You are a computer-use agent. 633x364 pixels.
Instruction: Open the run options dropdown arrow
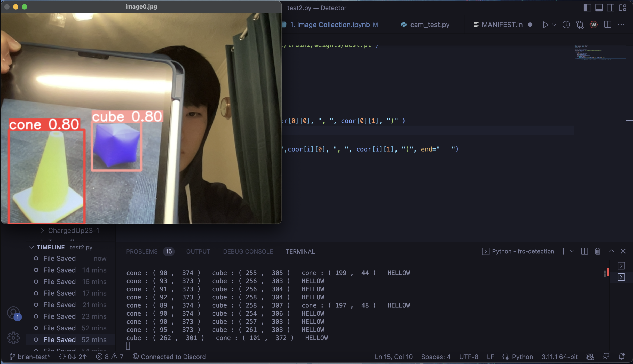click(554, 25)
